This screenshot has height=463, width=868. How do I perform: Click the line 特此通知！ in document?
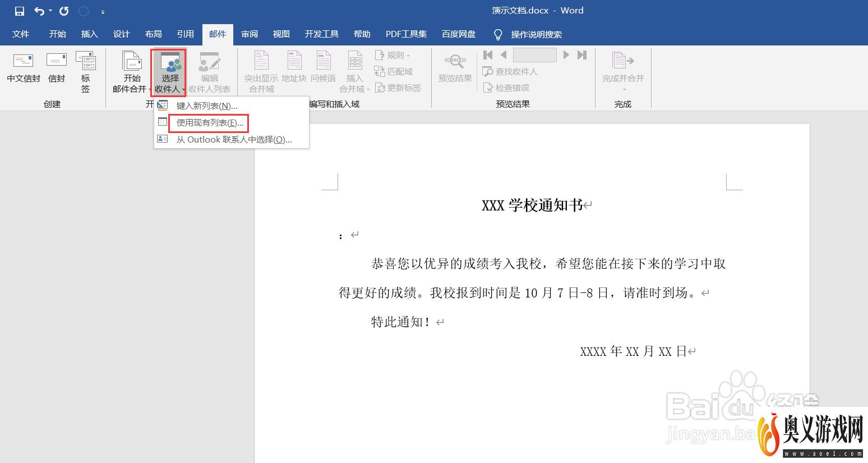click(x=401, y=322)
